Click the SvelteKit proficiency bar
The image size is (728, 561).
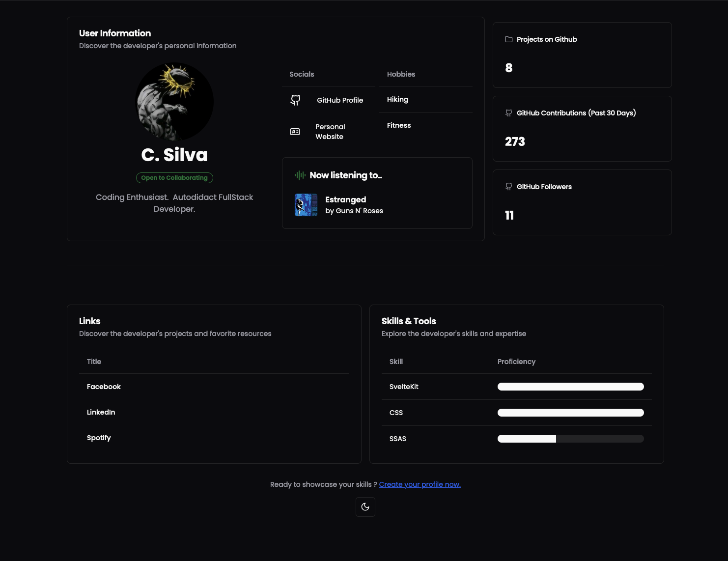(571, 387)
